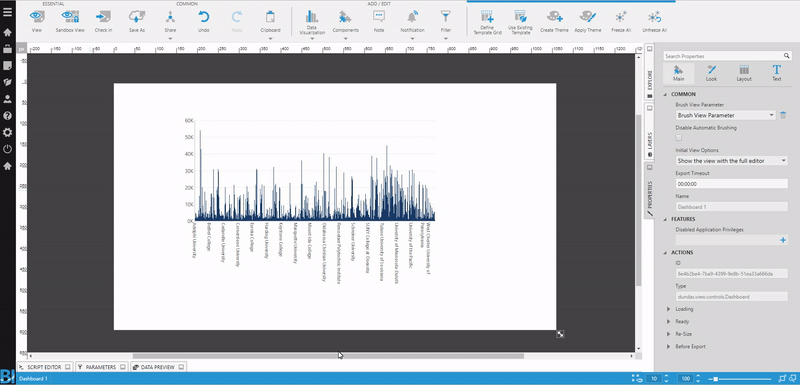
Task: Click the fit-to-screen icon in status bar
Action: 783,379
